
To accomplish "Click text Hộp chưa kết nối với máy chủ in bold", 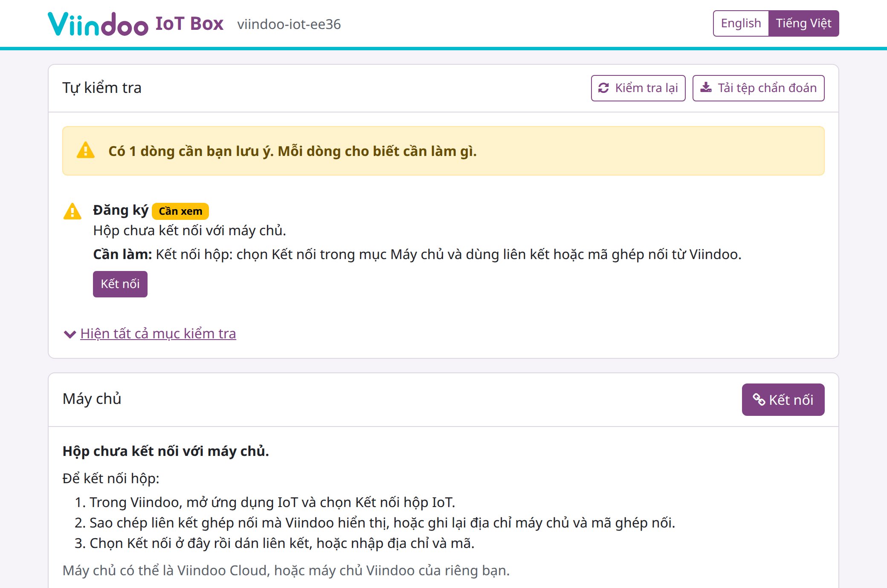I will click(166, 451).
